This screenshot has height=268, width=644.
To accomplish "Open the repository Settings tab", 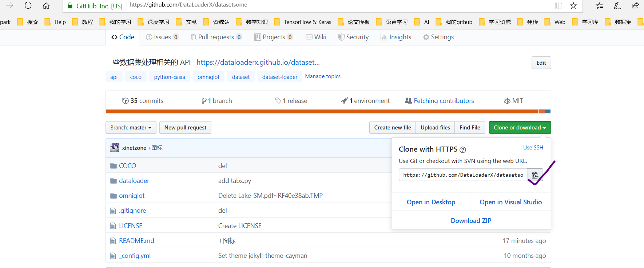I will click(438, 37).
